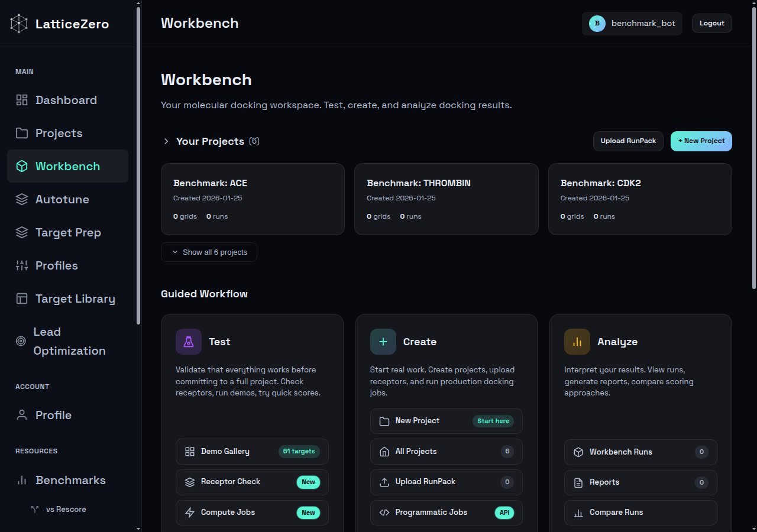Click the Dashboard grid icon in sidebar
The width and height of the screenshot is (757, 532).
click(22, 100)
